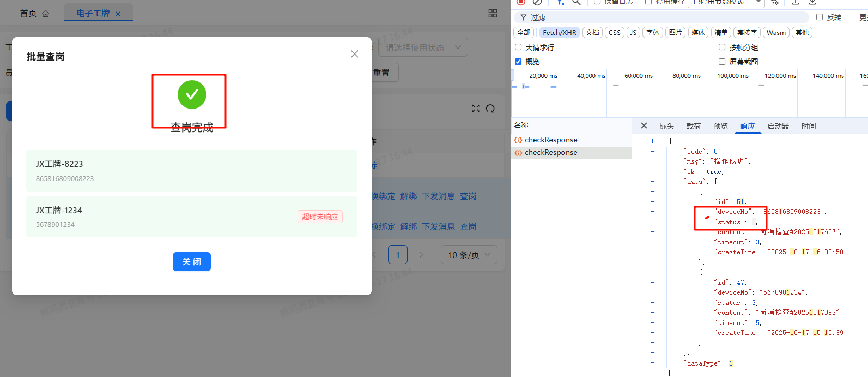Open the 启动器 details tab
This screenshot has width=868, height=377.
pos(778,126)
